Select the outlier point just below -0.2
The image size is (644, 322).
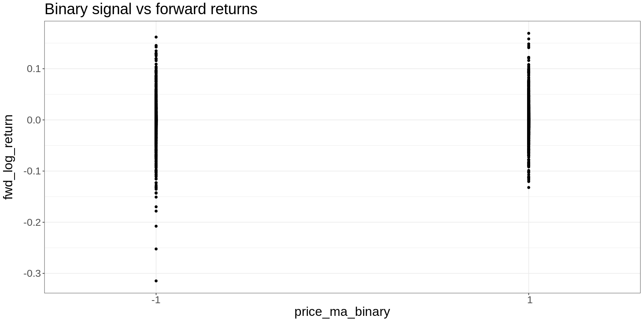[x=156, y=226]
